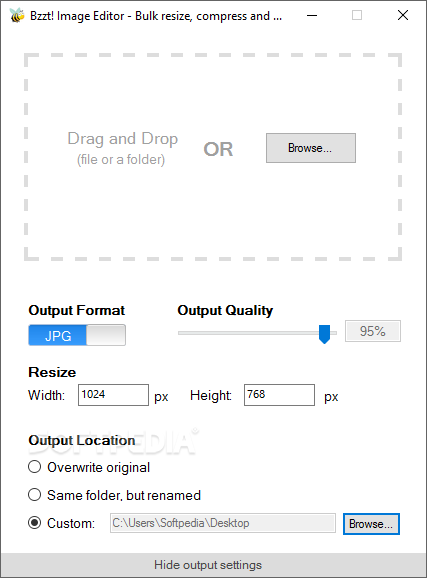Click the Output Quality slider handle
The width and height of the screenshot is (427, 578).
324,334
